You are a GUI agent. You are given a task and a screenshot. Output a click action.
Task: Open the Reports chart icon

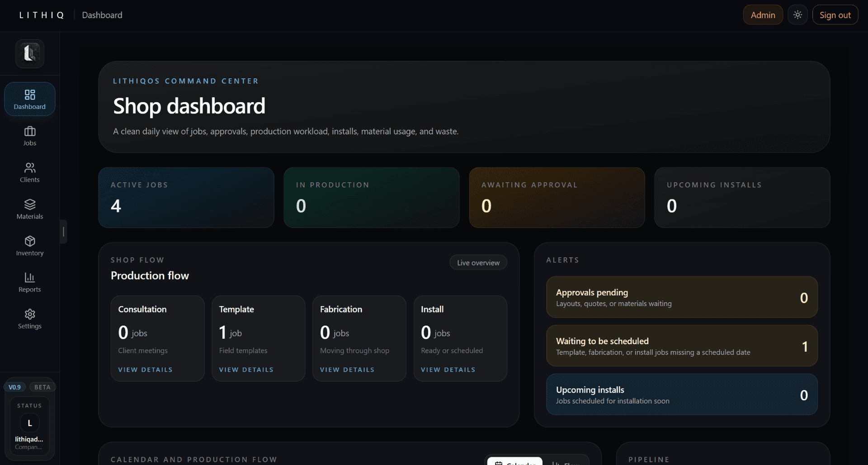[x=30, y=277]
